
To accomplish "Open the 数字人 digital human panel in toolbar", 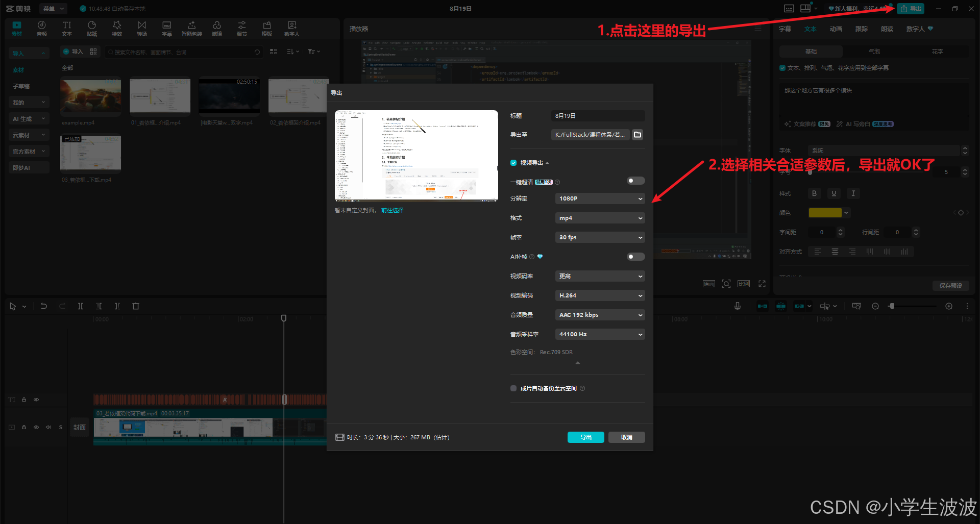I will point(292,29).
